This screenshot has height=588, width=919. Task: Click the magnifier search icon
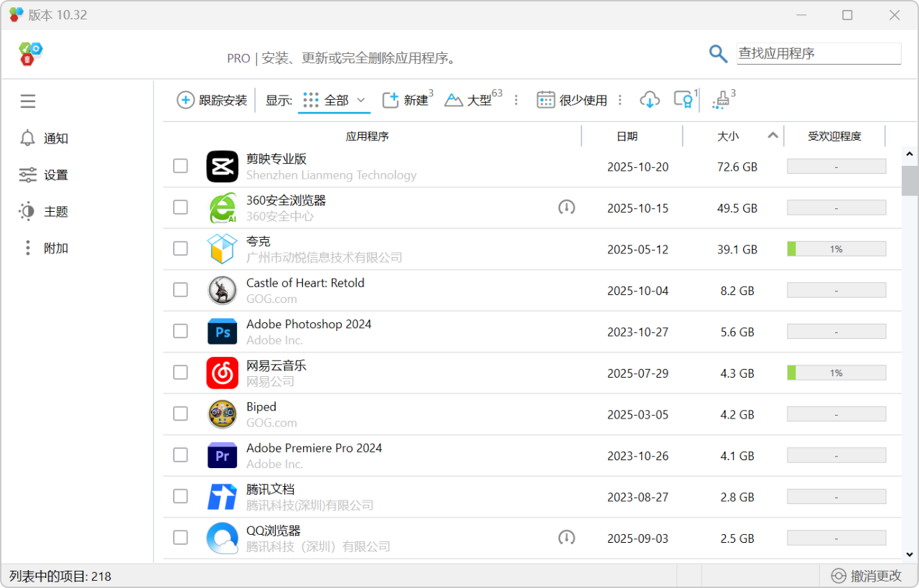point(718,54)
